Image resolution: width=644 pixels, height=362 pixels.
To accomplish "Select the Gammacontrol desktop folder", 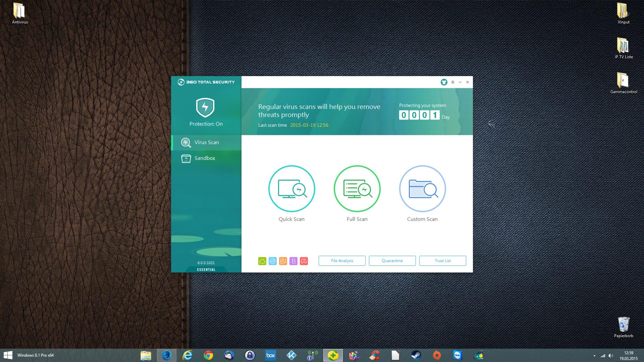I will [624, 83].
